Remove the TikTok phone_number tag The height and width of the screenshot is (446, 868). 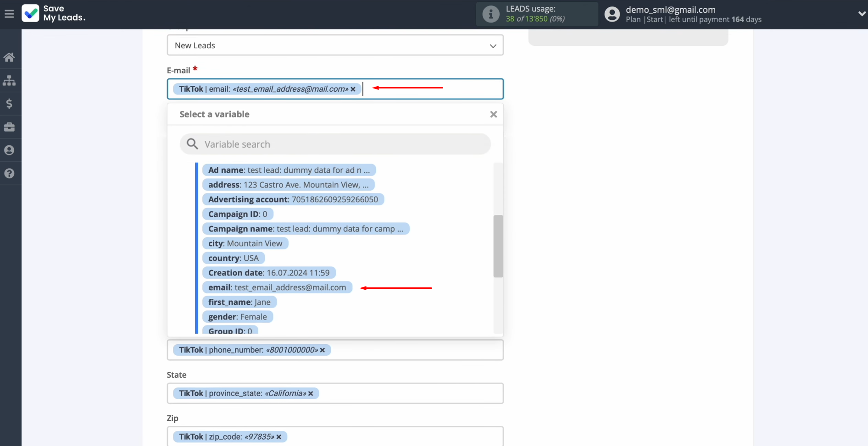point(323,350)
